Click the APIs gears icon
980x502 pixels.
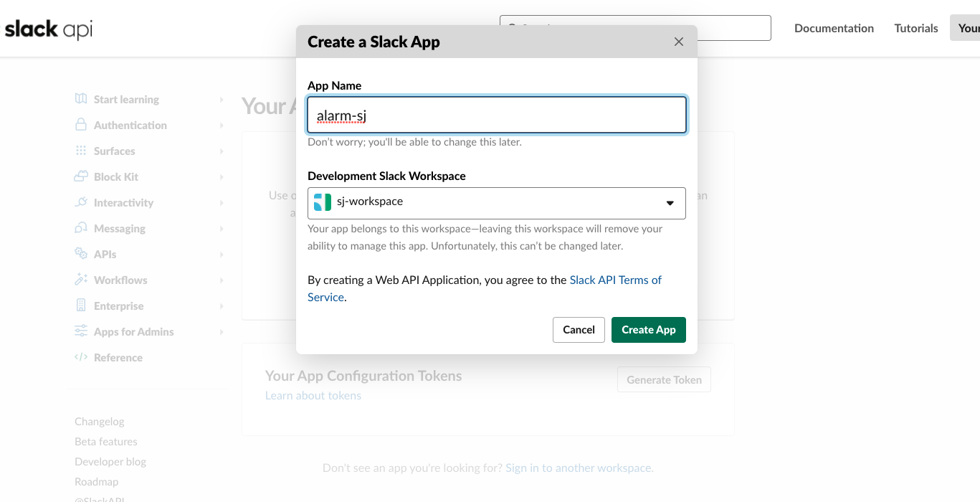point(81,254)
